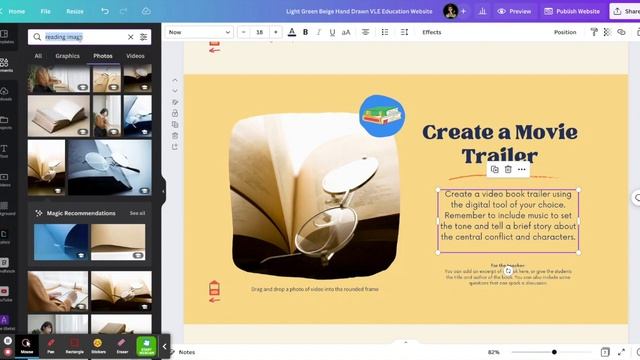
Task: Open the Home menu
Action: tap(17, 11)
